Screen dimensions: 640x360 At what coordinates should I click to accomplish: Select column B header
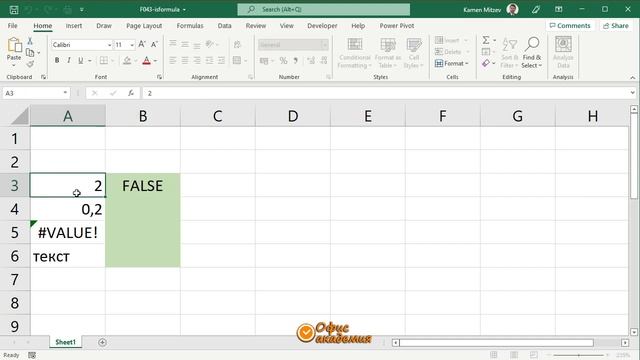(x=143, y=116)
